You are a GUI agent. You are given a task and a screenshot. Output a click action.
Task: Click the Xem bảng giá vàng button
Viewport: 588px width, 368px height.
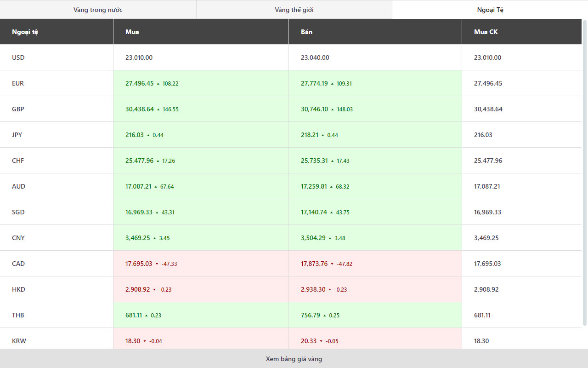click(x=294, y=359)
